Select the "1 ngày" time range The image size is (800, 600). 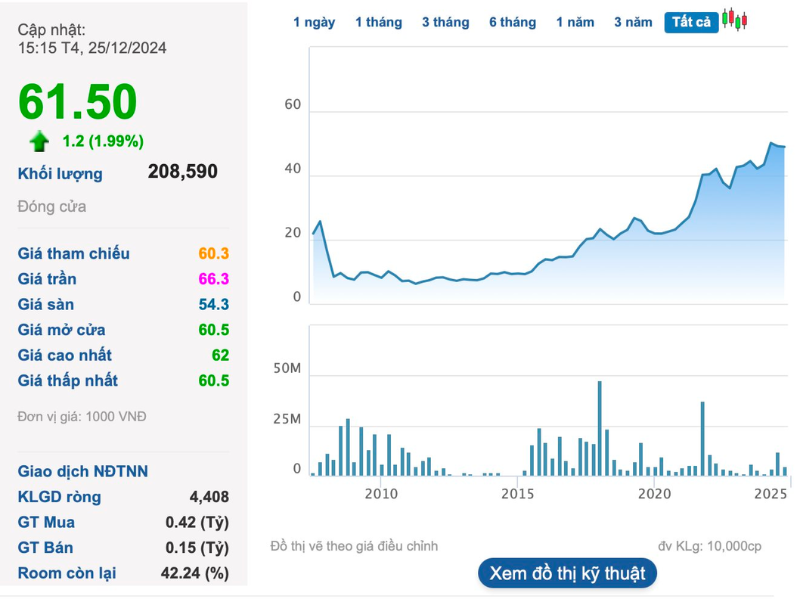(314, 22)
